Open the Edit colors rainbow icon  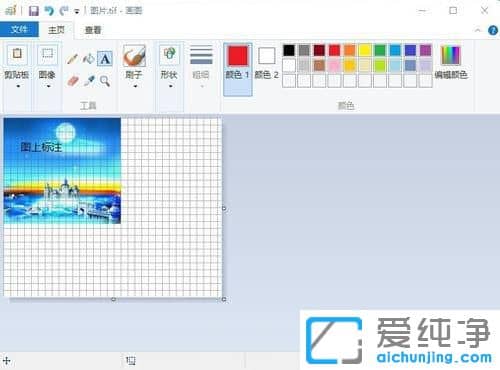point(451,55)
